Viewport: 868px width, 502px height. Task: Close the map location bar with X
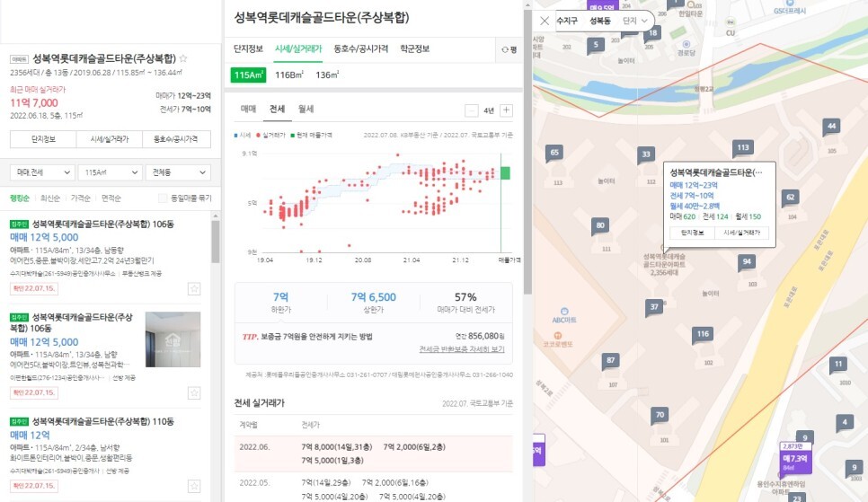coord(545,21)
